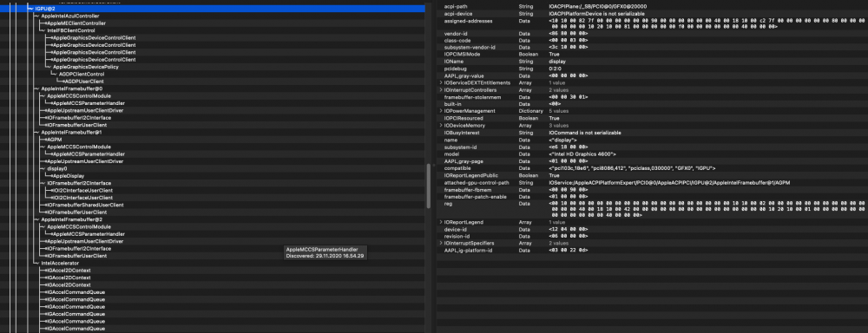Select the AAPL,ig-platform-id property row
Viewport: 868px width, 333px height.
[652, 250]
